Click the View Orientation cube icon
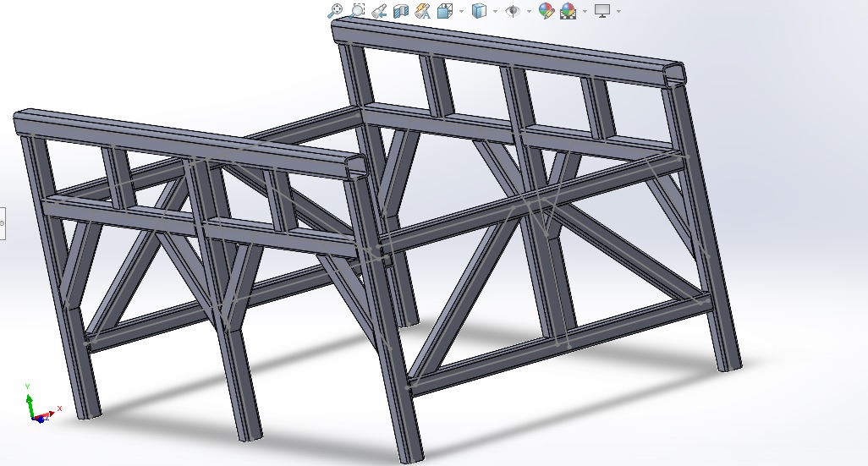The image size is (868, 466). (445, 11)
